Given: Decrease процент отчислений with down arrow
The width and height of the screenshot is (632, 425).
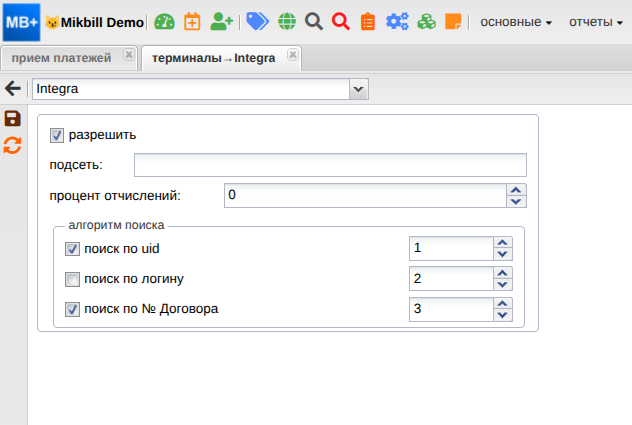Looking at the screenshot, I should 516,202.
